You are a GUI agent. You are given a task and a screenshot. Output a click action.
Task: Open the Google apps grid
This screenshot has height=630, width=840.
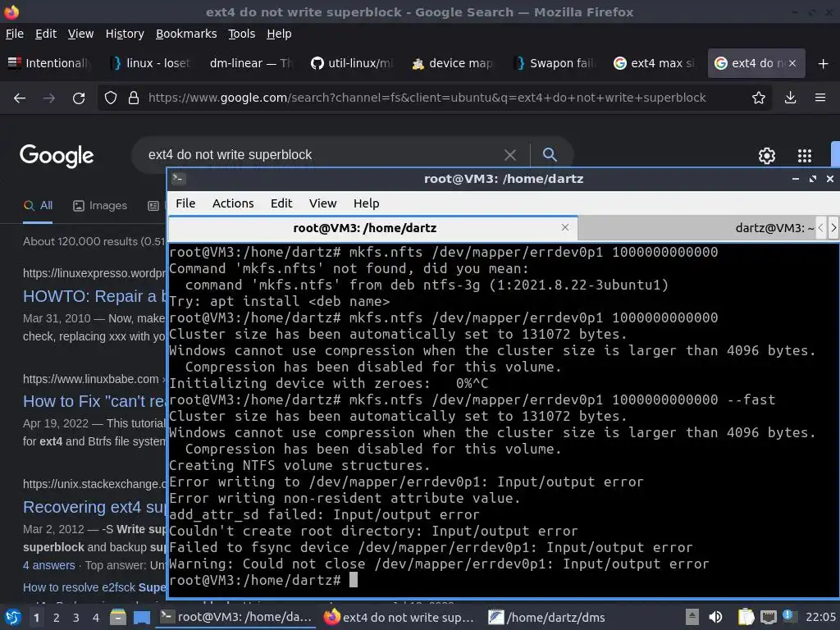point(805,155)
